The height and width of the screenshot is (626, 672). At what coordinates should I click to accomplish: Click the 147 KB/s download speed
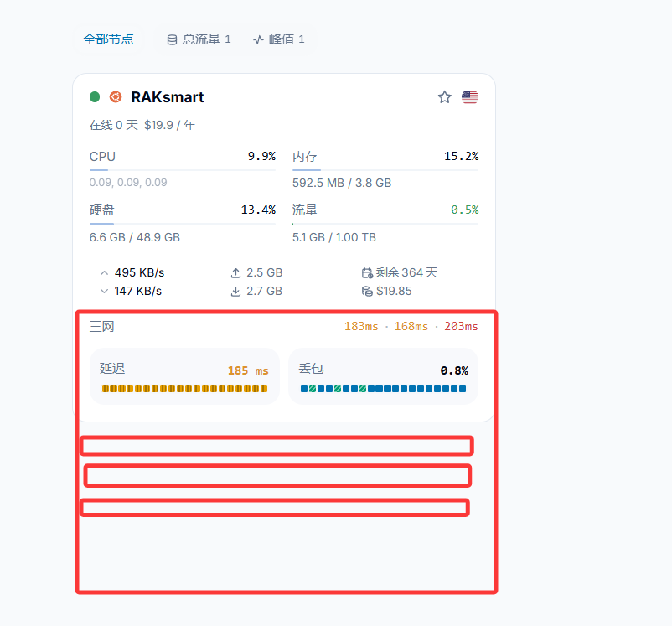[x=138, y=291]
